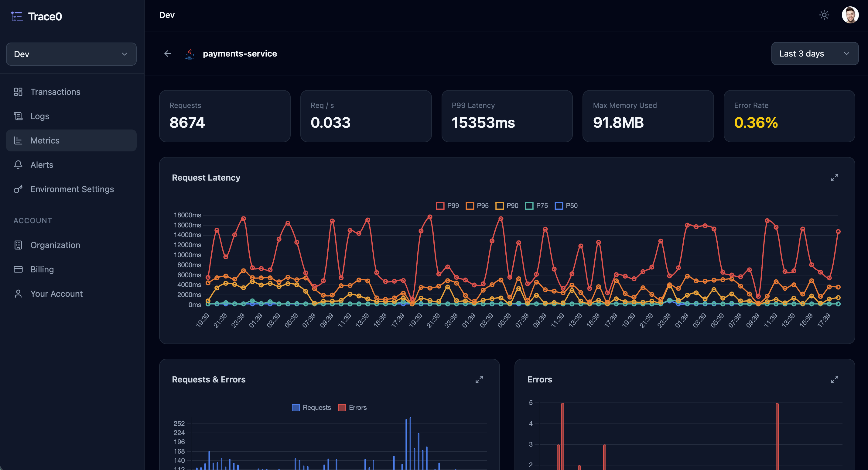
Task: Click the Requests 8674 card
Action: [225, 116]
